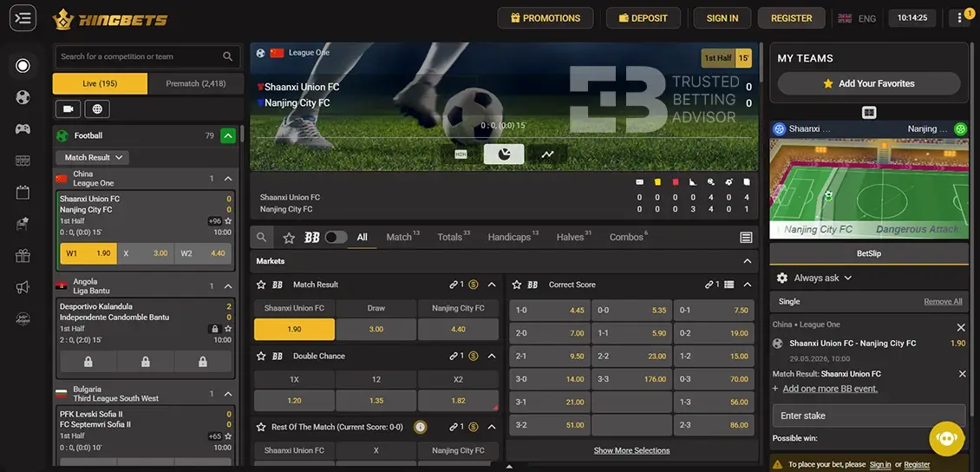Image resolution: width=980 pixels, height=472 pixels.
Task: Collapse the Correct Score market
Action: coord(747,285)
